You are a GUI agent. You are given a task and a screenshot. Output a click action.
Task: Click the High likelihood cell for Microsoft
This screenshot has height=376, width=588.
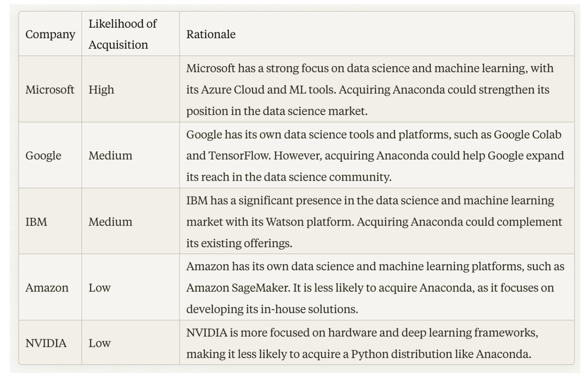131,89
